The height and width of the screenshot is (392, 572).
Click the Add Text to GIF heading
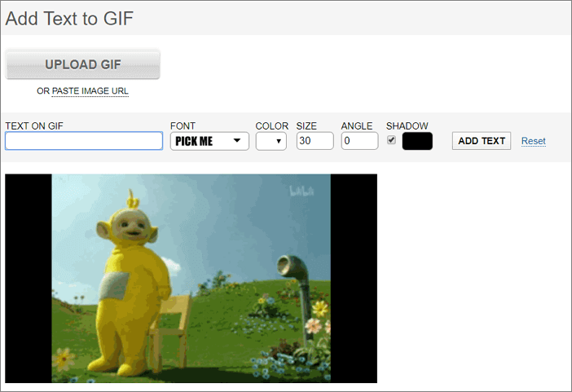(69, 19)
